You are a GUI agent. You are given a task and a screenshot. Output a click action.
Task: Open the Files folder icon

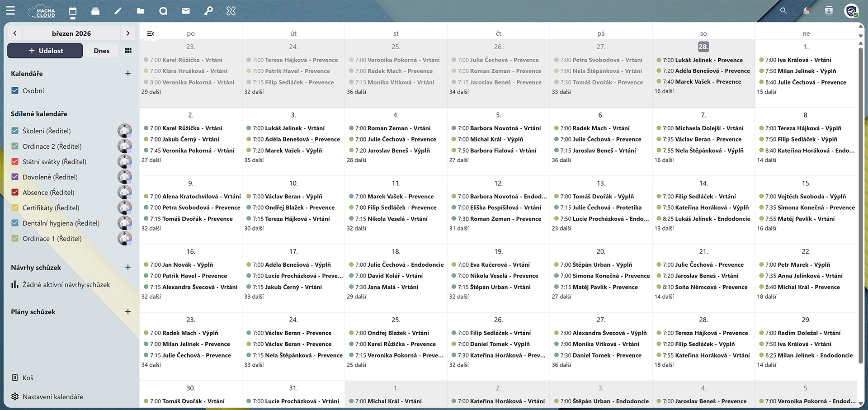click(141, 11)
